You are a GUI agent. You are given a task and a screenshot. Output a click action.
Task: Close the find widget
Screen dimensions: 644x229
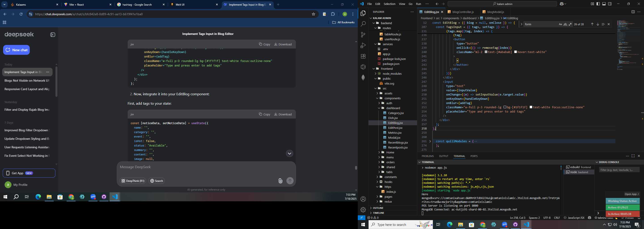609,24
